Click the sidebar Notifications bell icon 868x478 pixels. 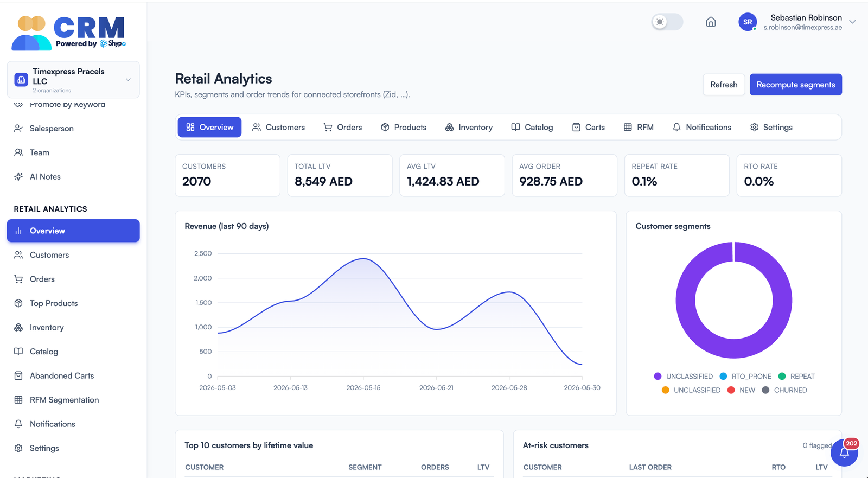[18, 424]
